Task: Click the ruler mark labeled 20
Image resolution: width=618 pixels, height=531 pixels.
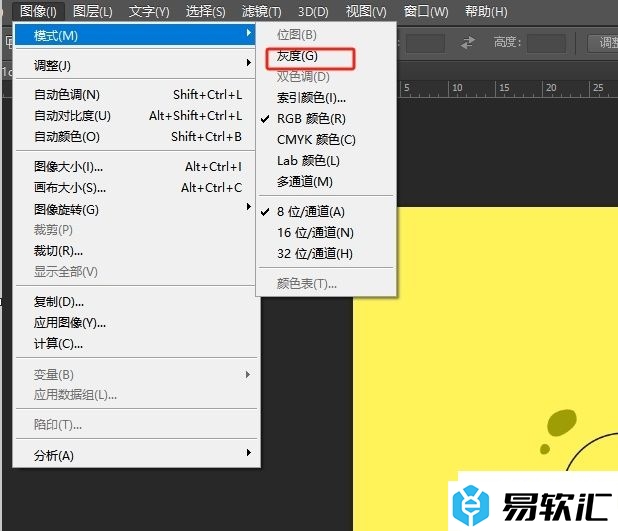Action: coord(551,88)
